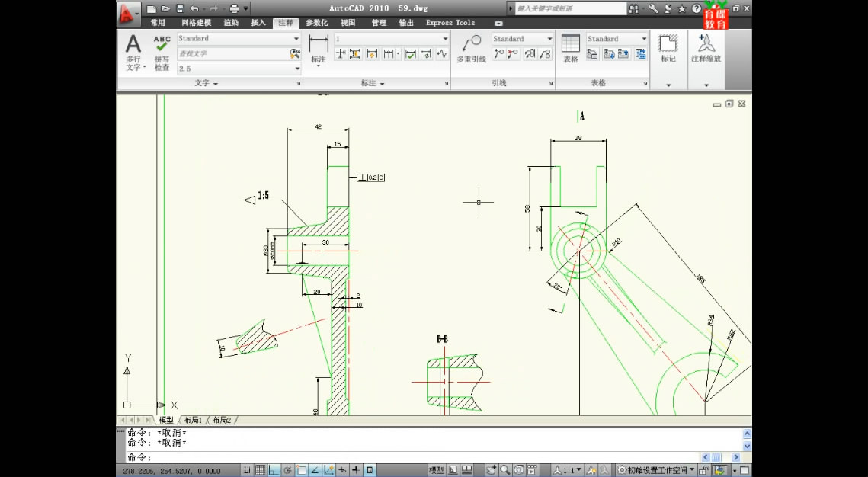Click the collect leaders icon
868x477 pixels.
[546, 53]
